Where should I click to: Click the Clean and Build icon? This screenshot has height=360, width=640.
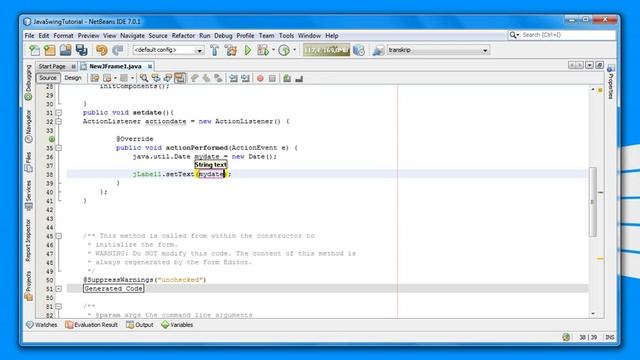(x=231, y=50)
